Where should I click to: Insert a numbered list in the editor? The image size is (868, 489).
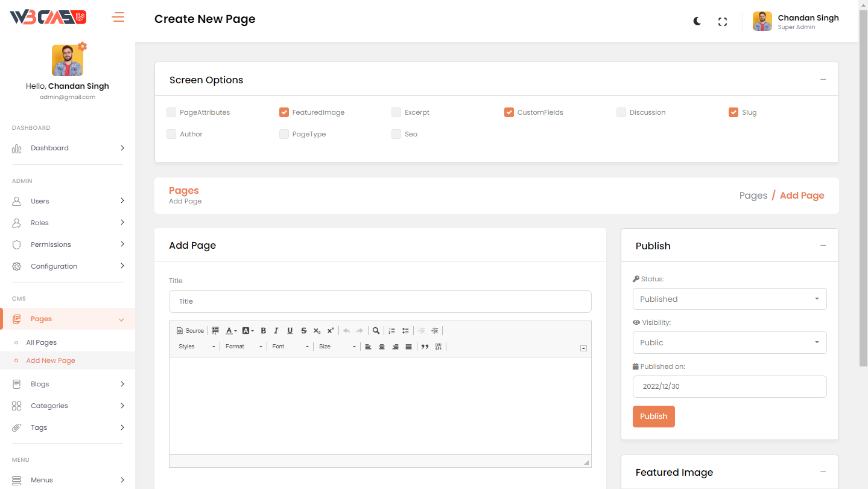[x=391, y=331]
